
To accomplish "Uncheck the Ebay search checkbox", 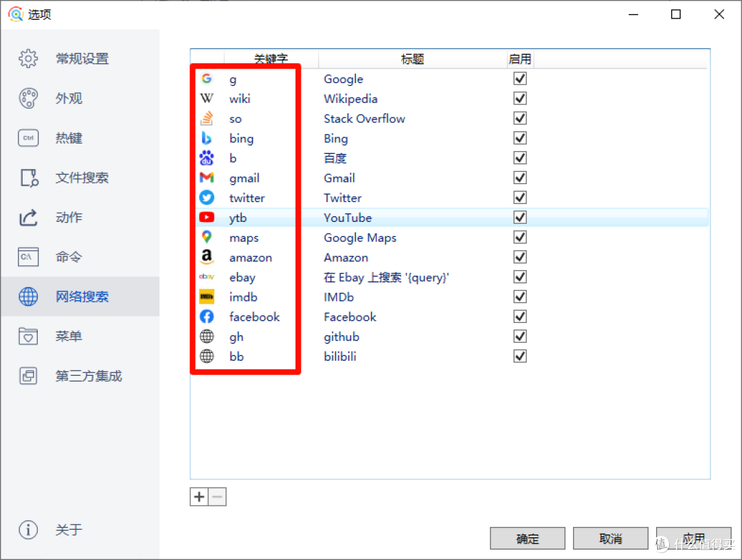I will (520, 277).
